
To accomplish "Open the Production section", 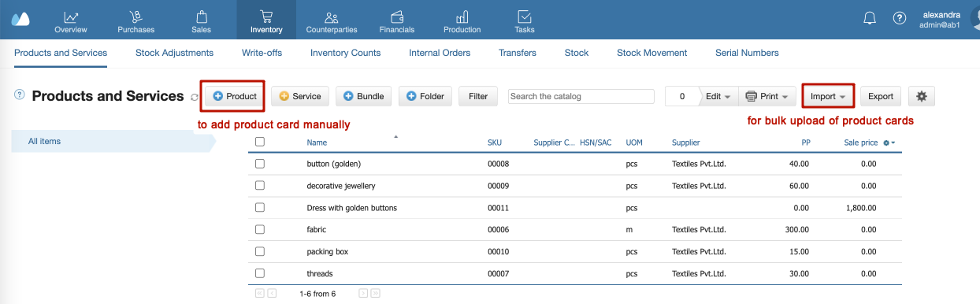I will click(x=462, y=21).
